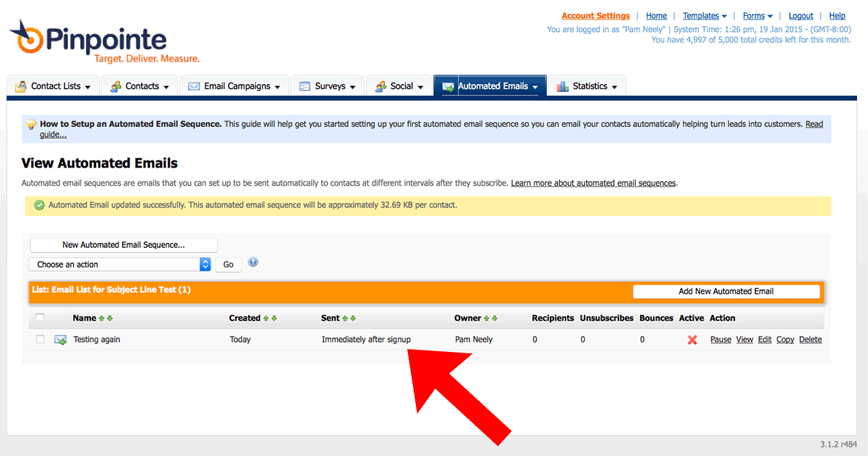The width and height of the screenshot is (868, 456).
Task: Copy the Testing again email
Action: pos(785,340)
